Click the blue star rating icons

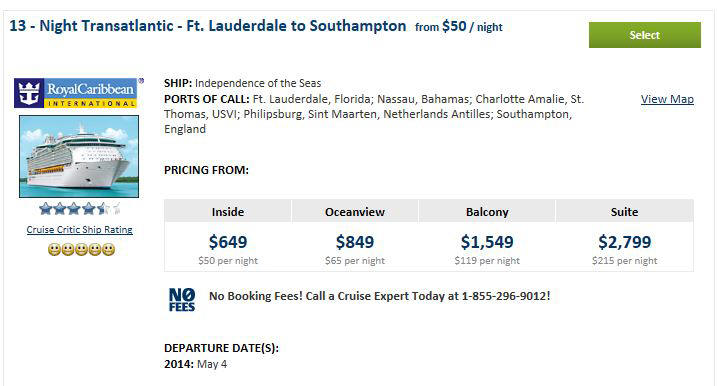pos(80,209)
